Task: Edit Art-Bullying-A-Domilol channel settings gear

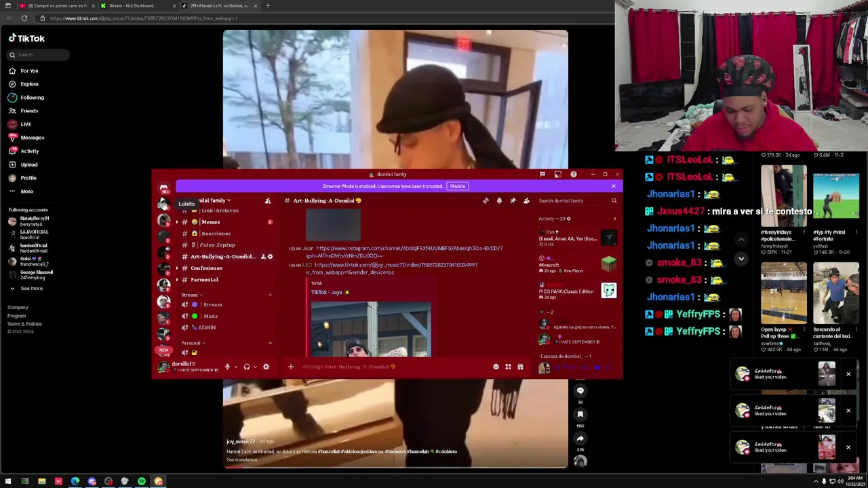Action: 270,257
